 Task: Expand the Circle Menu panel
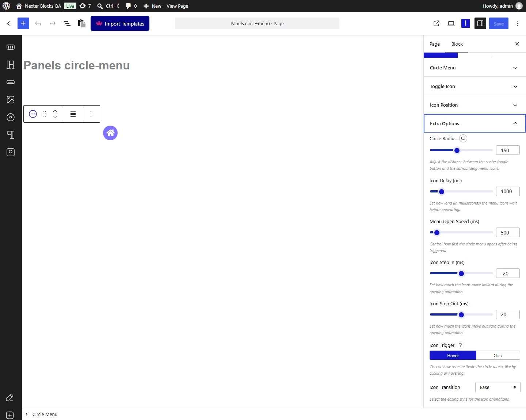[474, 68]
